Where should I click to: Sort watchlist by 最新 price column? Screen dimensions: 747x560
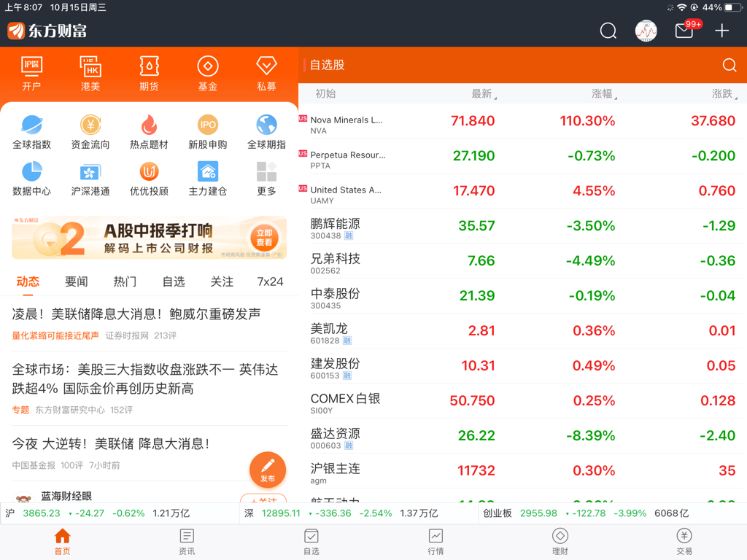click(x=484, y=94)
